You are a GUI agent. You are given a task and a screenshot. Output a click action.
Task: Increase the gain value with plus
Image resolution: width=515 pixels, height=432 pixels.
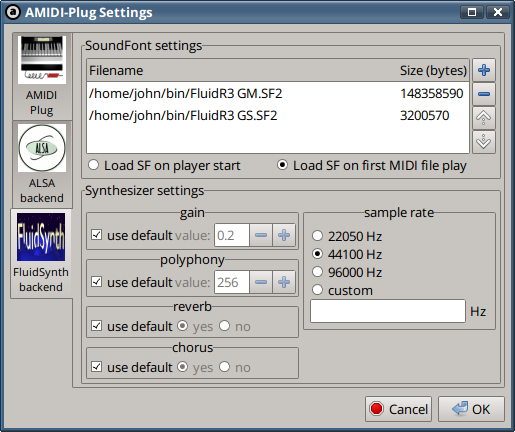(x=284, y=235)
